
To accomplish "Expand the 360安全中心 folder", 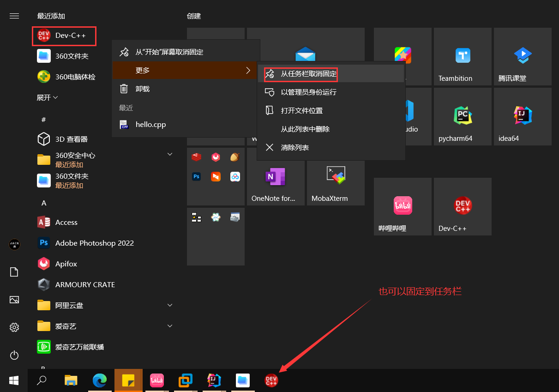I will pos(169,154).
